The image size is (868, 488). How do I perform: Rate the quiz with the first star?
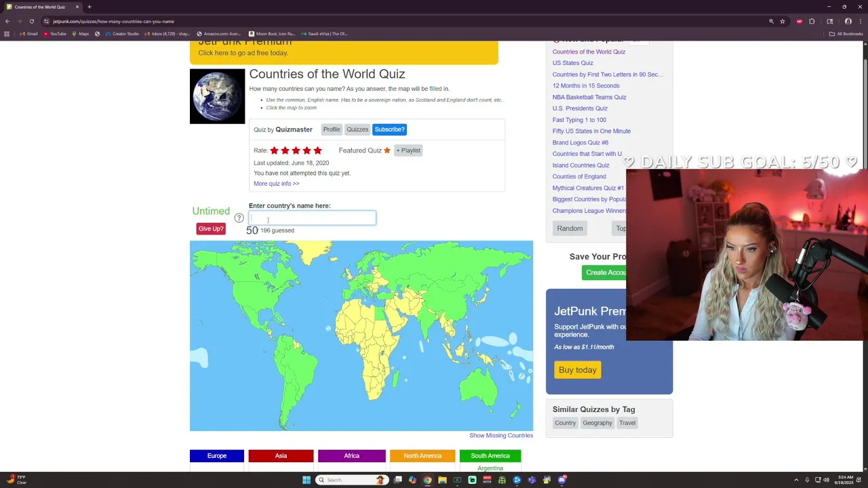(274, 150)
